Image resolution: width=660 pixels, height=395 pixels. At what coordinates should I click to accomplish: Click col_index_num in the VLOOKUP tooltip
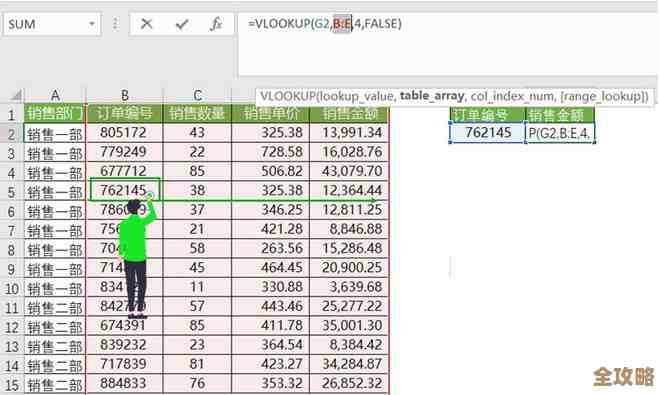pyautogui.click(x=512, y=96)
